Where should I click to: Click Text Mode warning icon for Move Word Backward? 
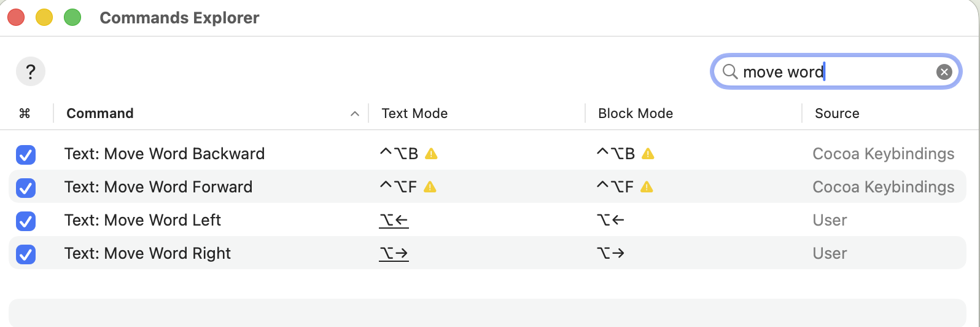tap(432, 154)
